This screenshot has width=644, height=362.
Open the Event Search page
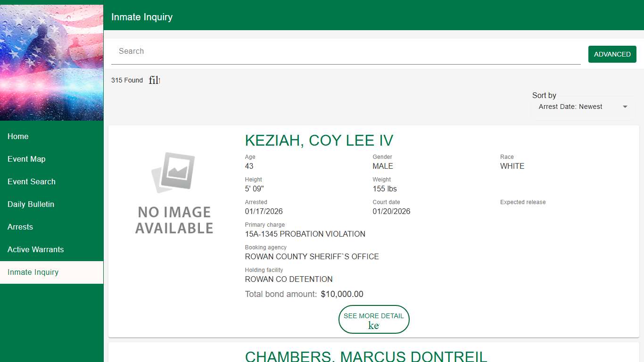tap(31, 181)
